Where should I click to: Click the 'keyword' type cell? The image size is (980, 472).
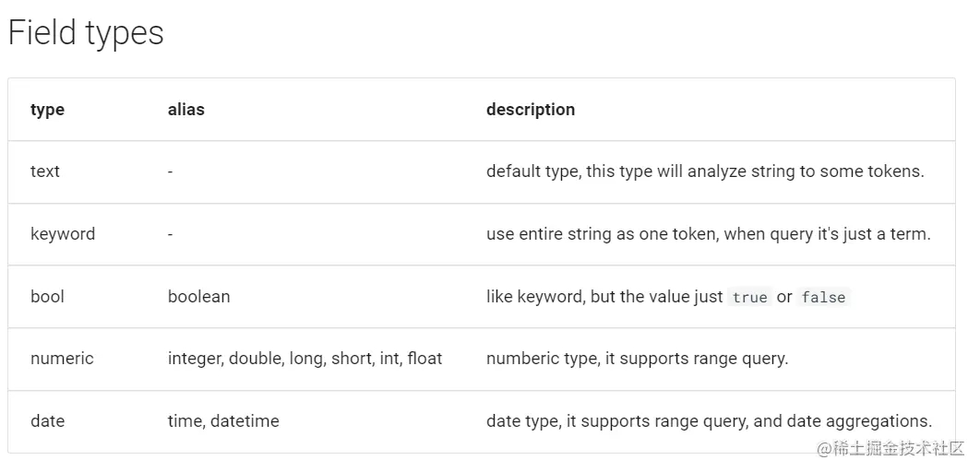tap(63, 233)
